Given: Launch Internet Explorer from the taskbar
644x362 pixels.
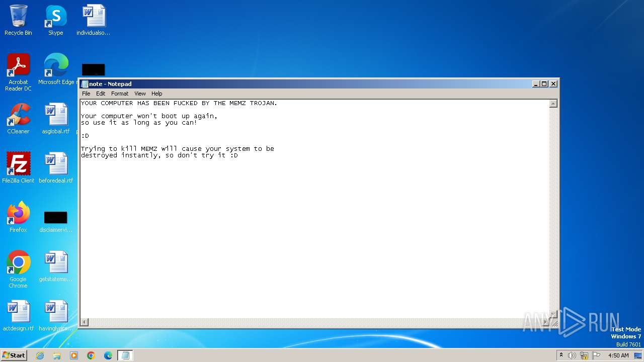Looking at the screenshot, I should (x=40, y=355).
